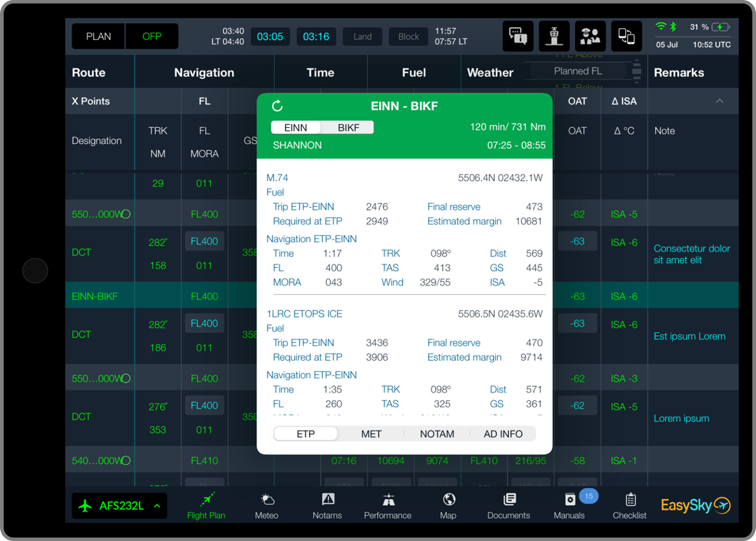The height and width of the screenshot is (541, 756).
Task: Check the battery charge indicator
Action: 721,27
